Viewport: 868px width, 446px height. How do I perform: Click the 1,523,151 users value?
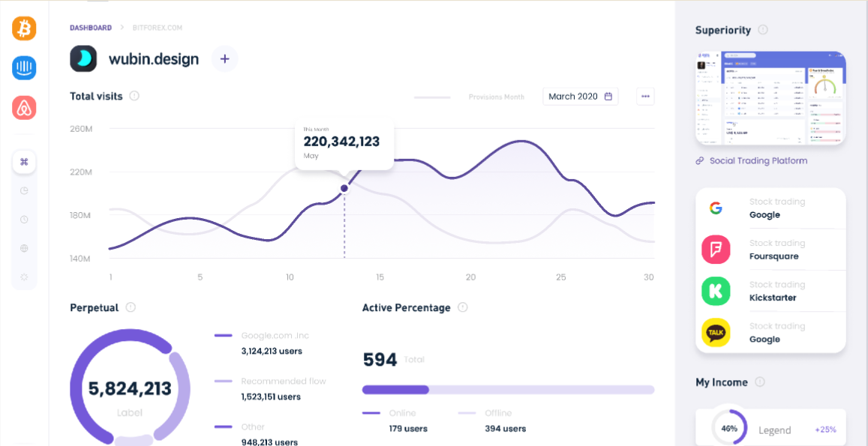272,397
